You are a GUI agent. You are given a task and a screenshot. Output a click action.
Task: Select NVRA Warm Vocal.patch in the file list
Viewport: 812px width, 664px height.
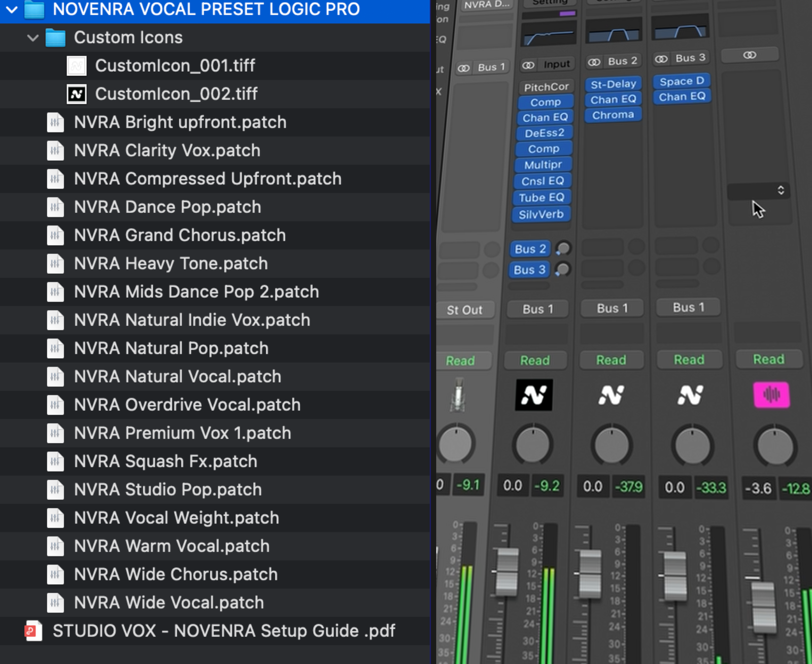[x=172, y=546]
